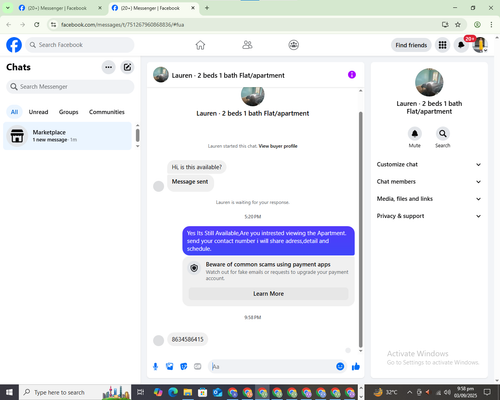500x400 pixels.
Task: Click the shield icon in scam warning
Action: 194,268
